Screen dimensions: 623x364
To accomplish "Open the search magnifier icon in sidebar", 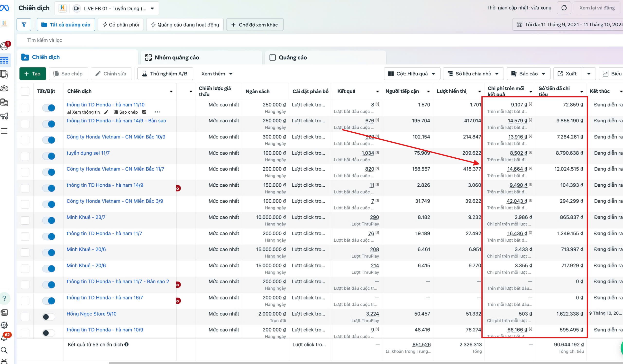I will (x=4, y=350).
